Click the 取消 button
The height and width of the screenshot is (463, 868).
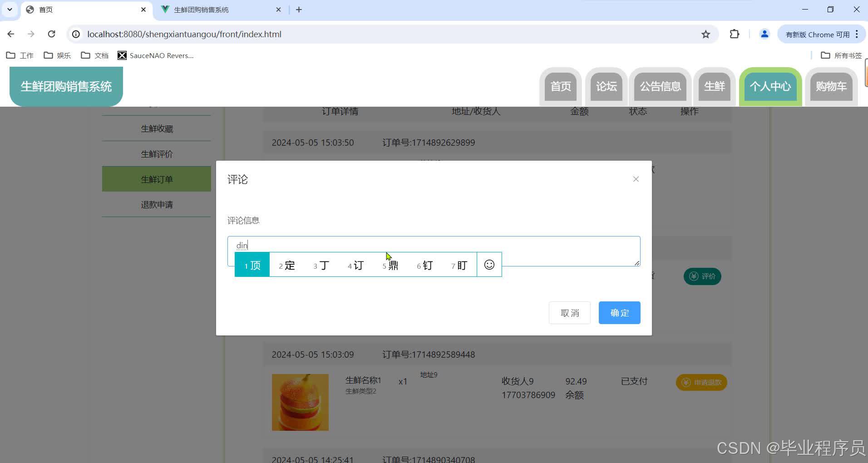point(569,313)
